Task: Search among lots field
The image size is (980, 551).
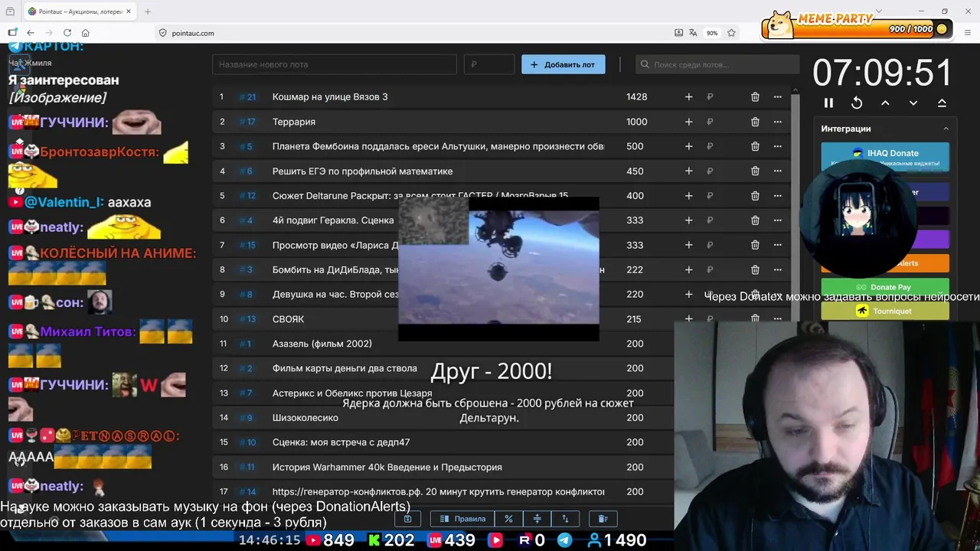Action: 716,64
